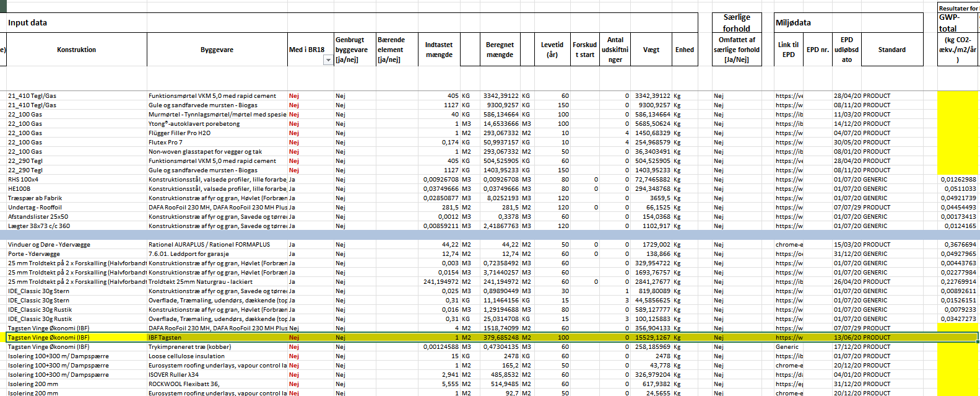The image size is (980, 396).
Task: Click the Flügger Filler Pro H2O cell
Action: (x=217, y=133)
